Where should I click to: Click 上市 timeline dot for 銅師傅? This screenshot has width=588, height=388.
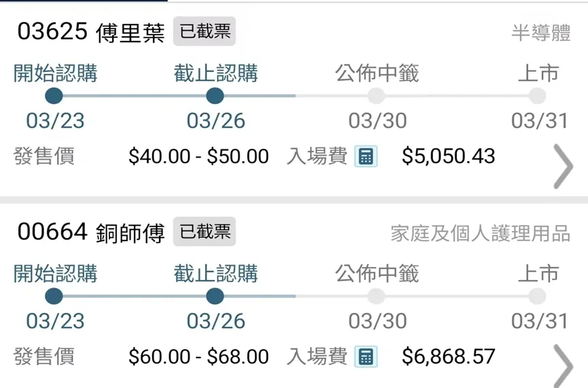[x=537, y=296]
